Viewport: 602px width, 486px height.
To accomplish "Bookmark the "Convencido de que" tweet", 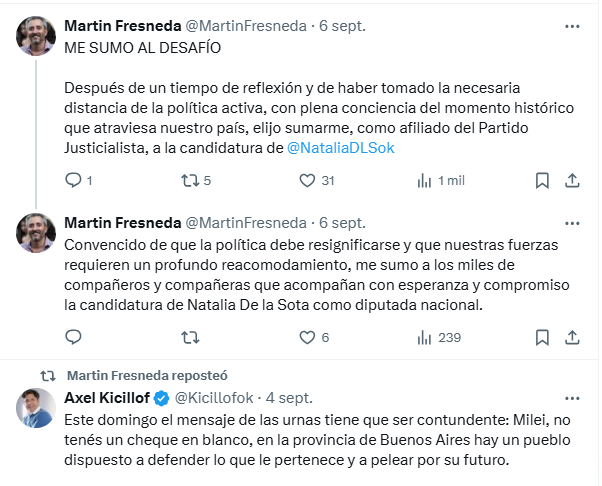I will tap(541, 338).
